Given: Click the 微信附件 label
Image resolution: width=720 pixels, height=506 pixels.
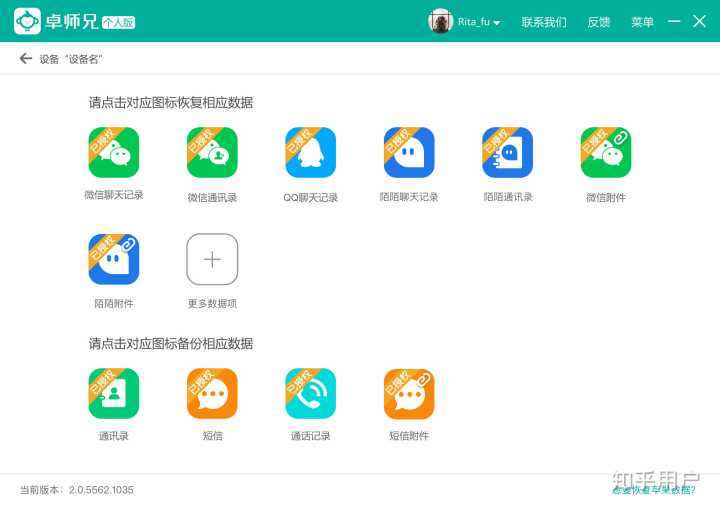Looking at the screenshot, I should pyautogui.click(x=606, y=197).
